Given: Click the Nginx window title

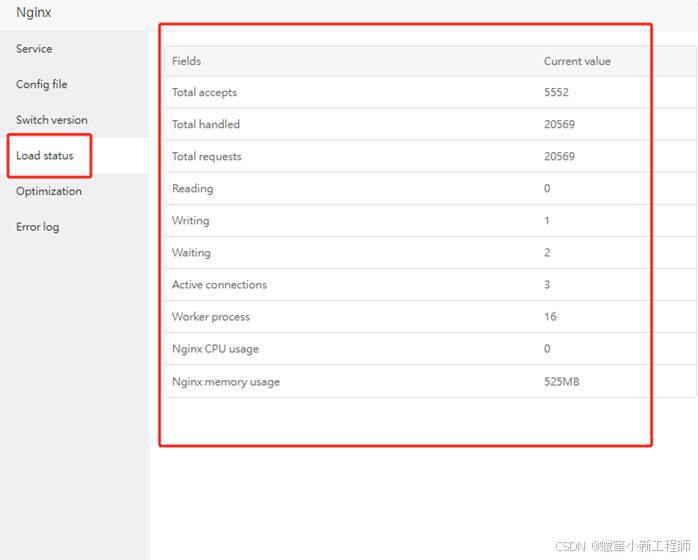Looking at the screenshot, I should pyautogui.click(x=33, y=12).
